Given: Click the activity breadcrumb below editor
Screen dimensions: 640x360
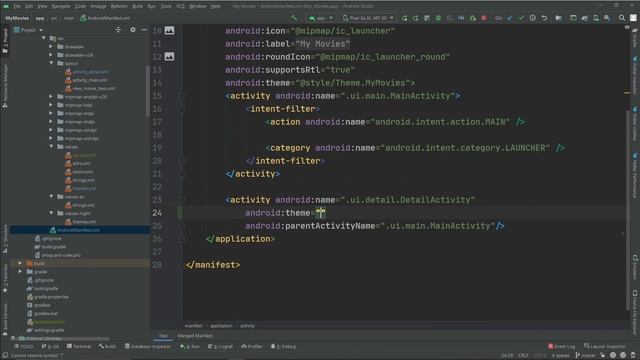Looking at the screenshot, I should [x=247, y=326].
